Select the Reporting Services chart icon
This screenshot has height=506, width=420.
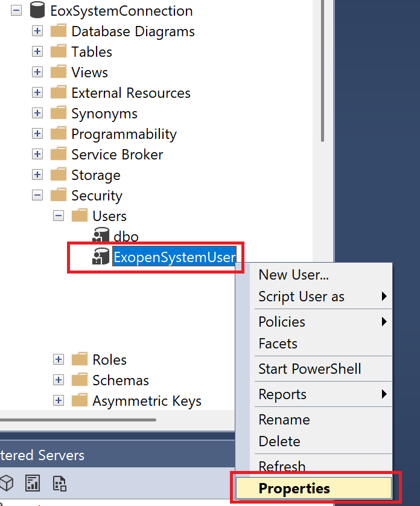pos(32,483)
